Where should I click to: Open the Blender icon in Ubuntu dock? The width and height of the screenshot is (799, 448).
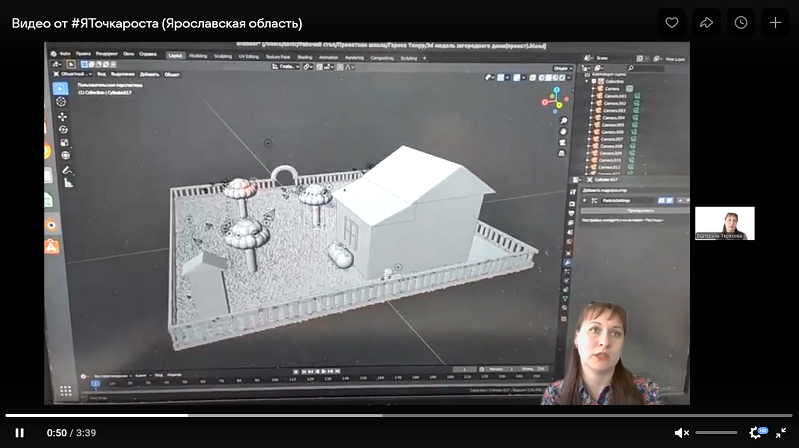pyautogui.click(x=51, y=225)
